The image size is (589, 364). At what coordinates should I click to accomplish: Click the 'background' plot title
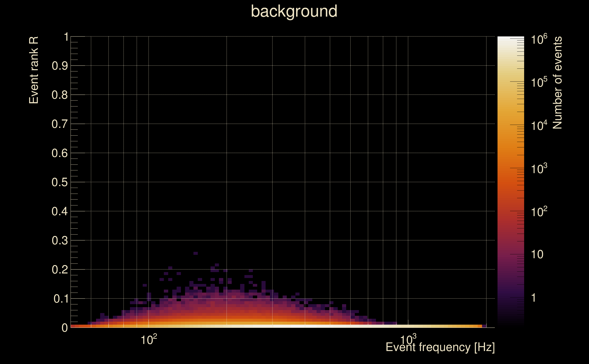pyautogui.click(x=294, y=11)
